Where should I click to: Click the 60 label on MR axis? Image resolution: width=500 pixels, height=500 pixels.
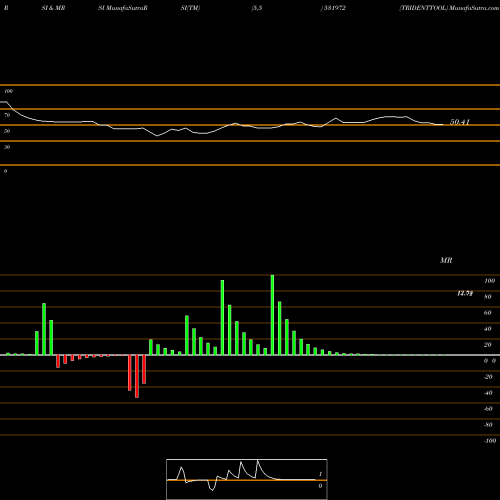tap(487, 313)
